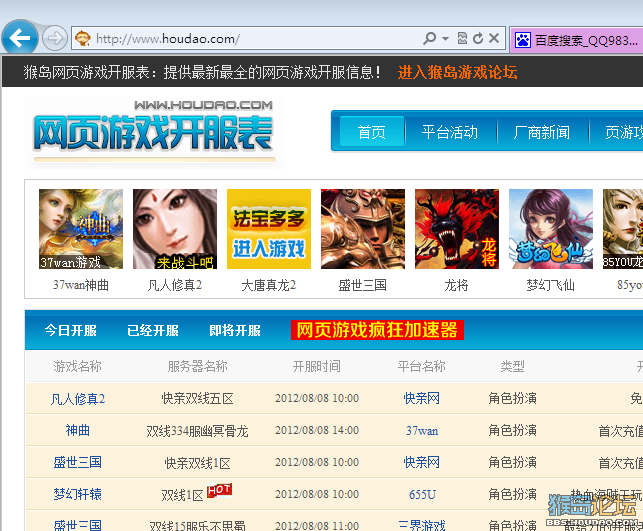Screen dimensions: 643x531
Task: Open the 梦幻轩辕 game link
Action: (78, 495)
